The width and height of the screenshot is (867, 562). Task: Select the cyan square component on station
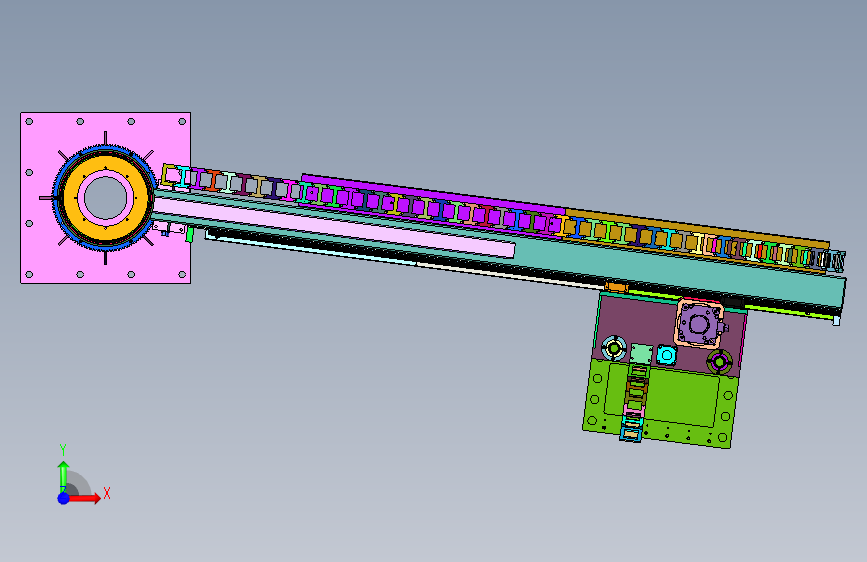tap(666, 355)
